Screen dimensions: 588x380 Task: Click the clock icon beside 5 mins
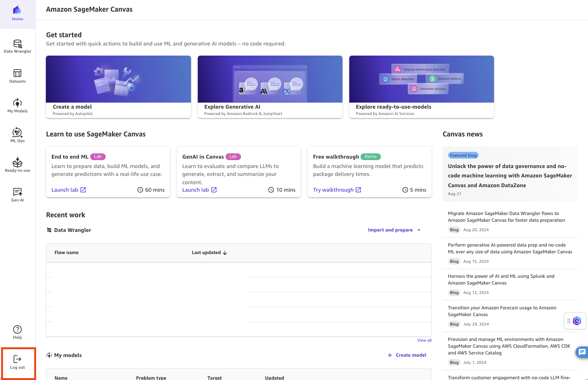[x=405, y=190]
